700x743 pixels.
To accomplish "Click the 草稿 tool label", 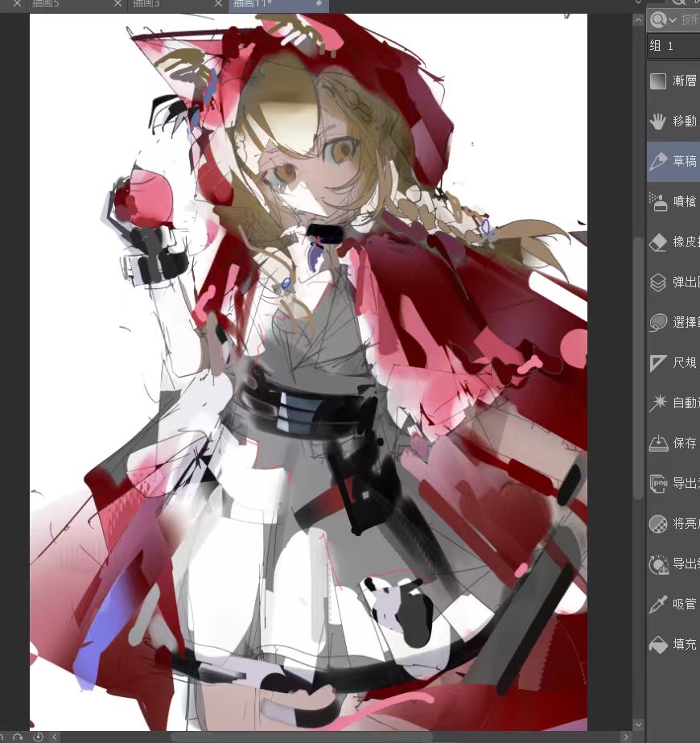I will 685,162.
